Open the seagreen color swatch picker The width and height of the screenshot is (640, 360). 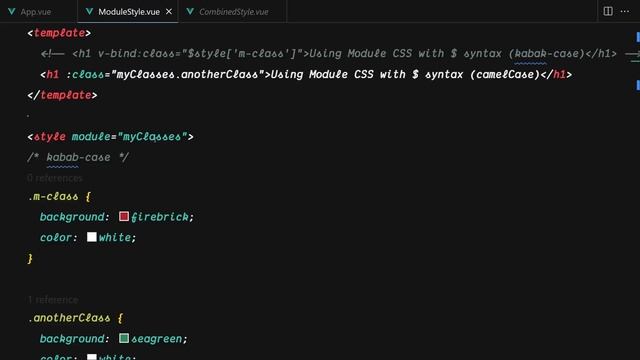(x=124, y=338)
